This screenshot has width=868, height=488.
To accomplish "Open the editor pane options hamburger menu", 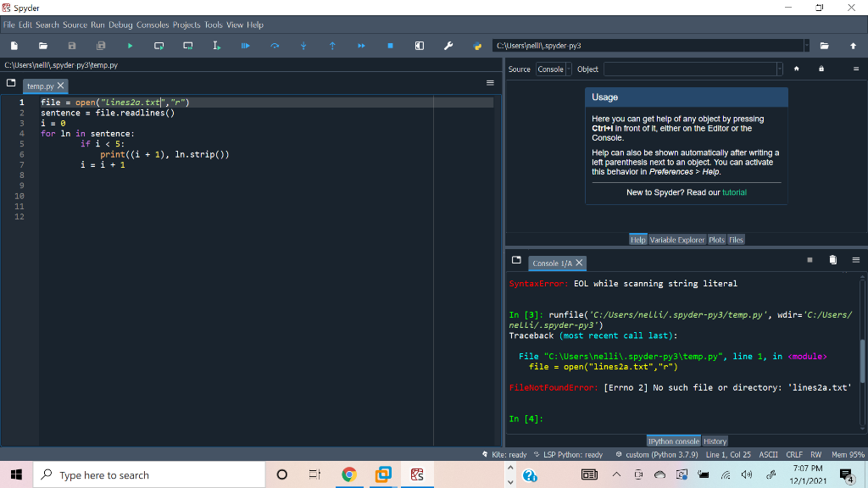I will 489,83.
